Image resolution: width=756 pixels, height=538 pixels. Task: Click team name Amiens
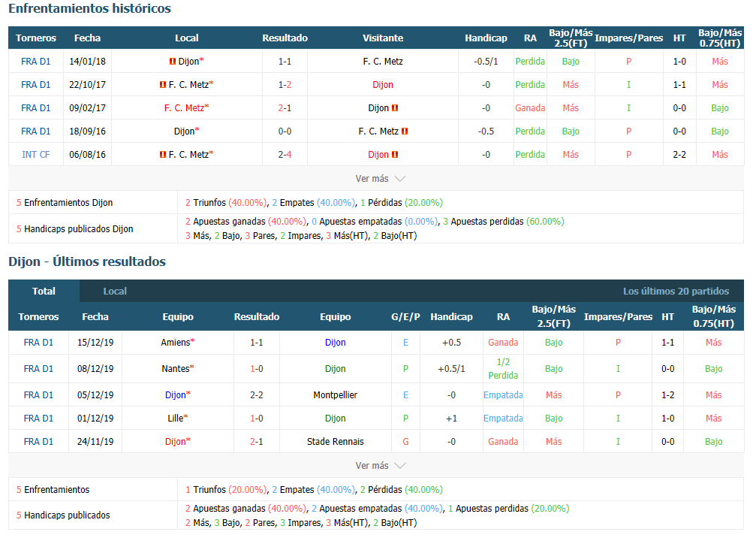click(176, 342)
